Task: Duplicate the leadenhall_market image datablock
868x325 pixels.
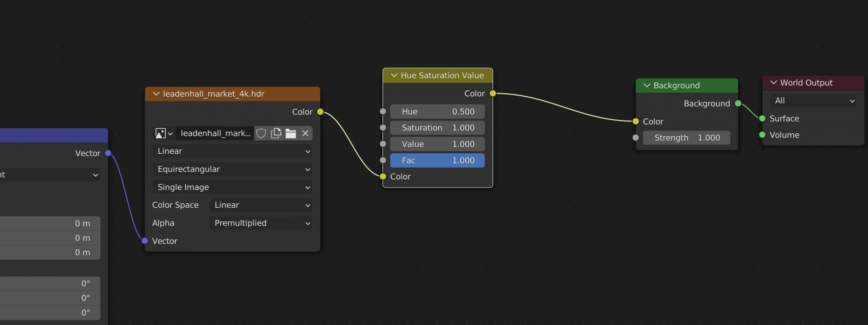Action: pyautogui.click(x=276, y=133)
